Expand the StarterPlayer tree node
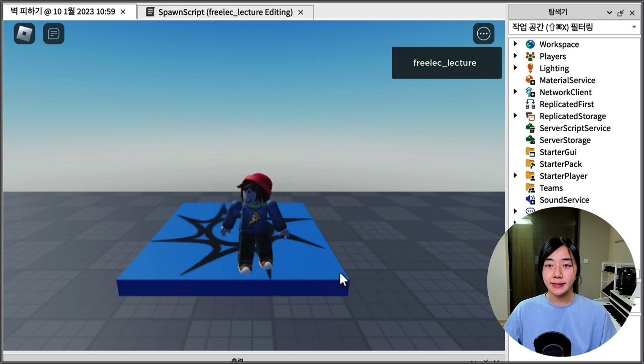Viewport: 644px width, 364px height. pyautogui.click(x=515, y=176)
